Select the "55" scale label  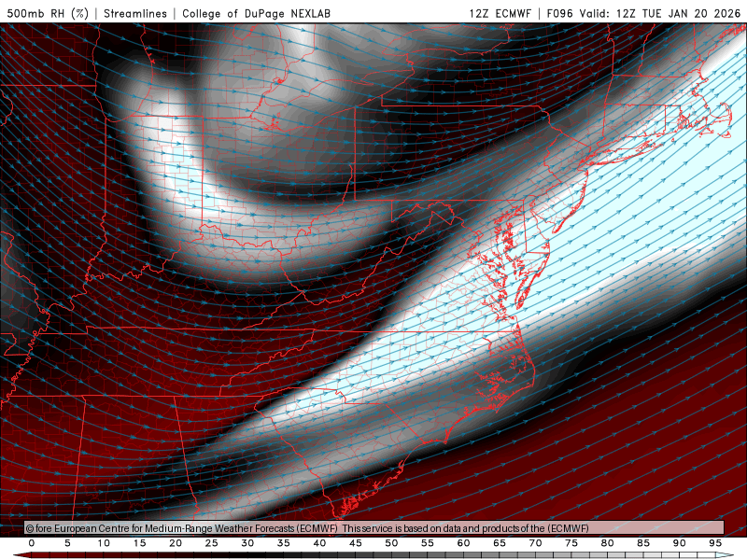tap(428, 543)
